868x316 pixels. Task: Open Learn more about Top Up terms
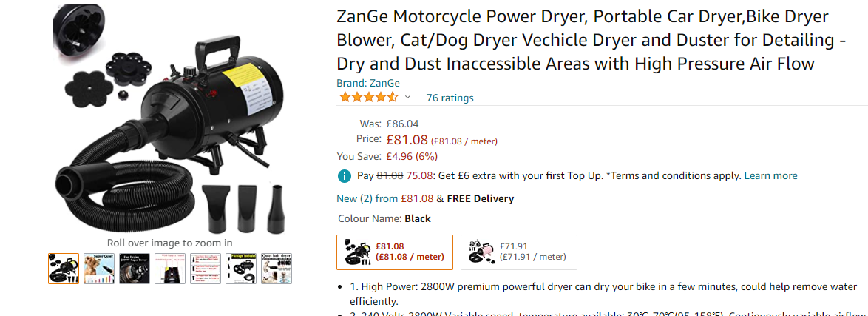click(x=770, y=176)
